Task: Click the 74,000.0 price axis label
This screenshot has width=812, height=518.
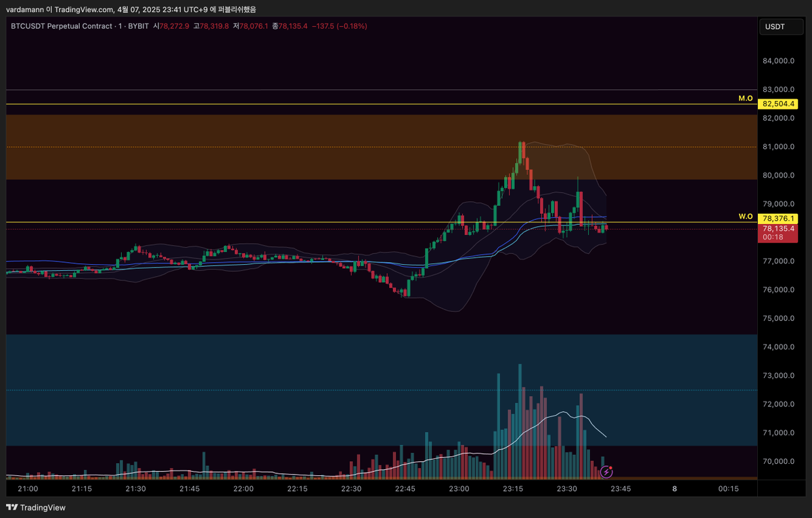Action: click(x=778, y=347)
